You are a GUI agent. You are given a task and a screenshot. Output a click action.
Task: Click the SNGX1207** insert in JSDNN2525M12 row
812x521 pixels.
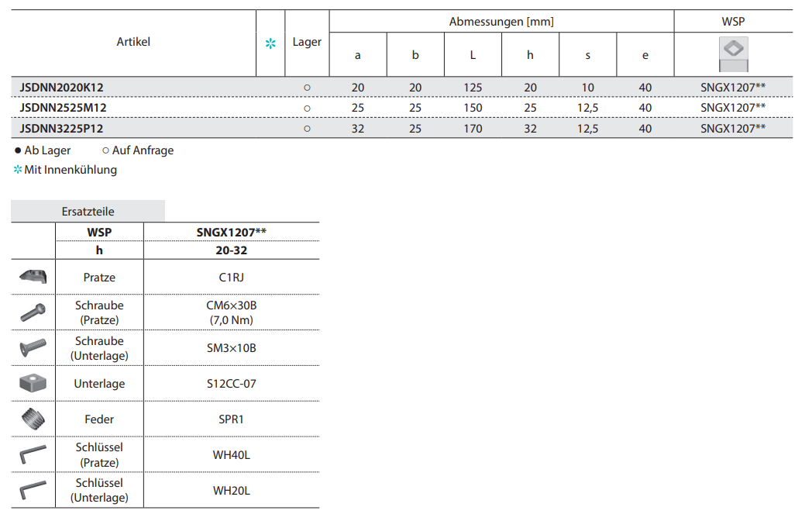[733, 108]
